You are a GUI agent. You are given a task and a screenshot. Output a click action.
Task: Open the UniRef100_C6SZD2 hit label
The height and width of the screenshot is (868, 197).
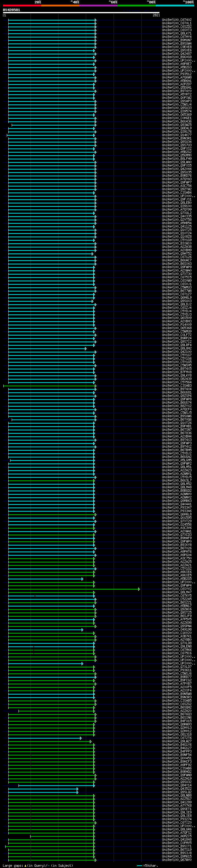click(x=177, y=26)
